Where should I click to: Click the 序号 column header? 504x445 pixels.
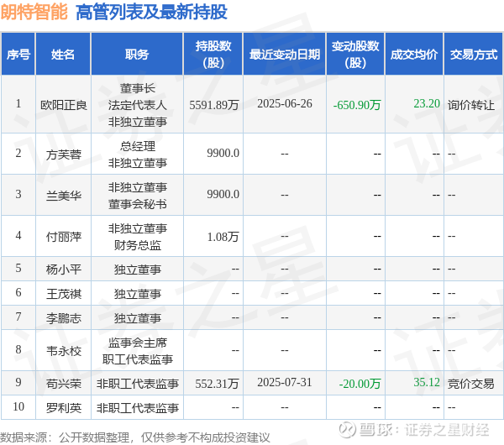click(x=18, y=55)
